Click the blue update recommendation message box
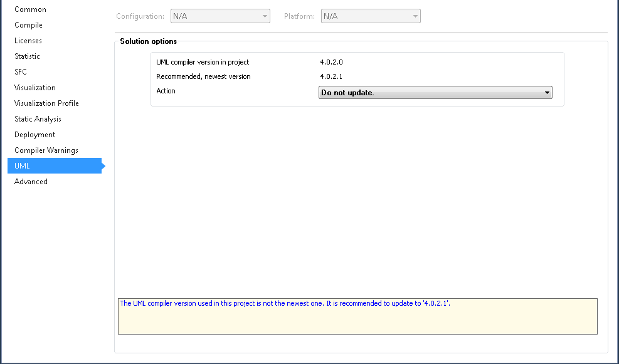The image size is (619, 364). tap(357, 316)
